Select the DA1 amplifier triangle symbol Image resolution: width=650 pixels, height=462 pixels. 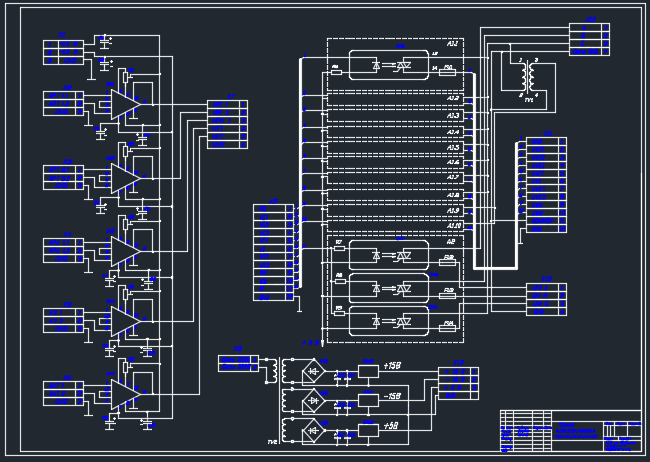click(x=125, y=105)
